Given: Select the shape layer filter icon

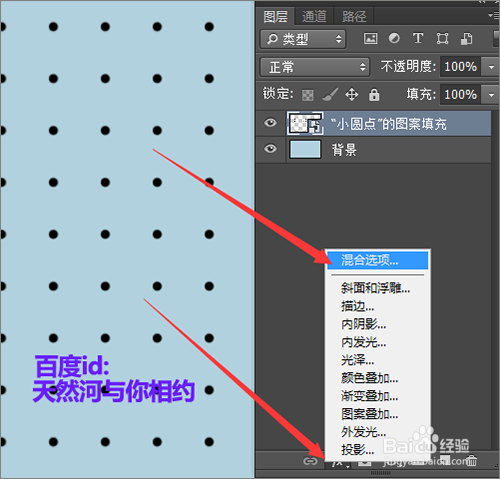Looking at the screenshot, I should pyautogui.click(x=442, y=39).
